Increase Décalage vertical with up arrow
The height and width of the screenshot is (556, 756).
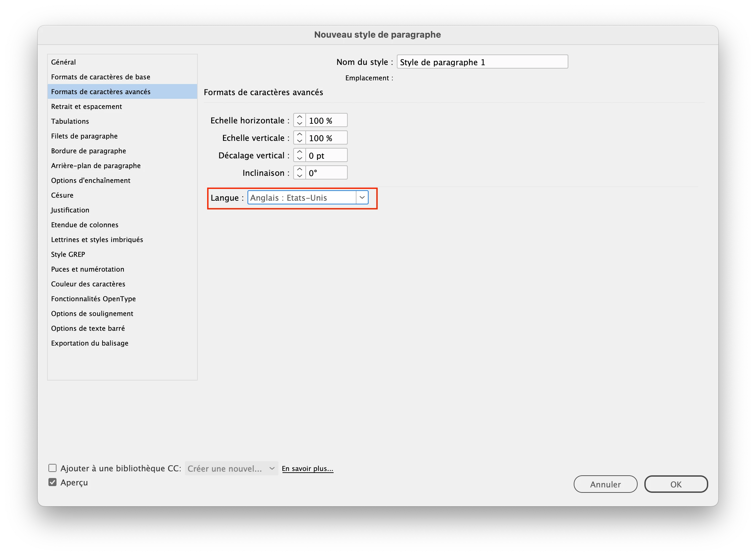(x=299, y=152)
